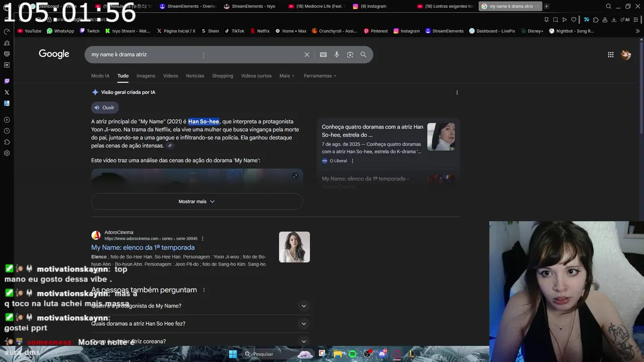Open the history clock in the Opera sidebar
644x362 pixels.
pyautogui.click(x=7, y=131)
